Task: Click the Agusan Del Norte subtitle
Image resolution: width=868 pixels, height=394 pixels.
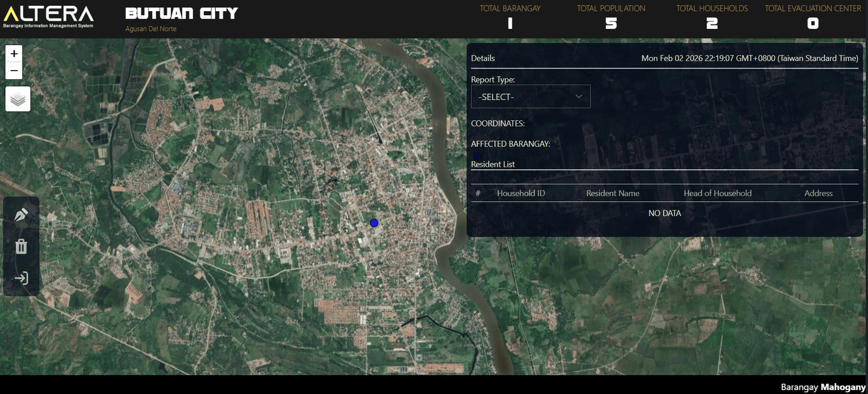Action: point(151,29)
